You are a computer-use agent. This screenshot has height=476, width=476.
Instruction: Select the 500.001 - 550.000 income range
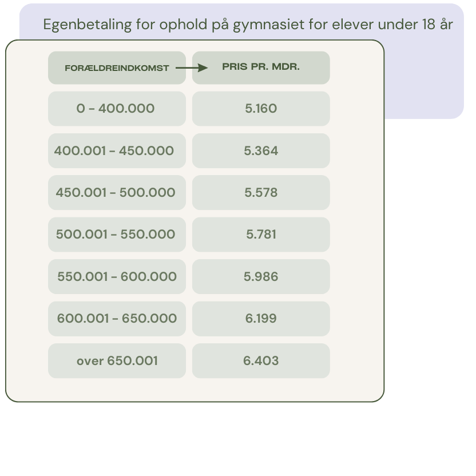(117, 235)
